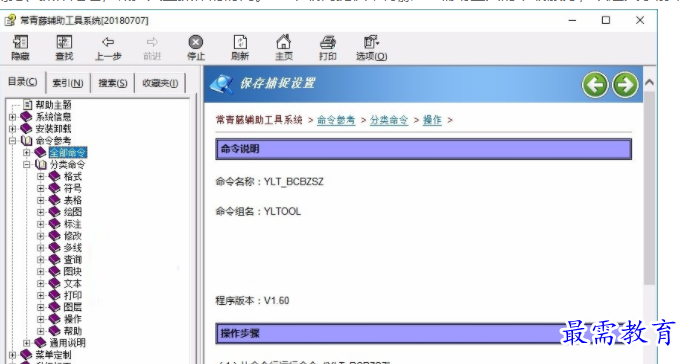Image resolution: width=684 pixels, height=364 pixels.
Task: Print the topic with the 打印 icon
Action: 328,48
